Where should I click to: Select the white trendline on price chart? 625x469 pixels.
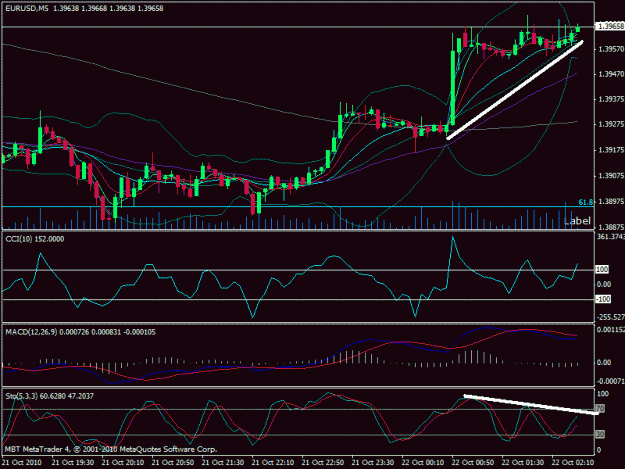point(515,90)
